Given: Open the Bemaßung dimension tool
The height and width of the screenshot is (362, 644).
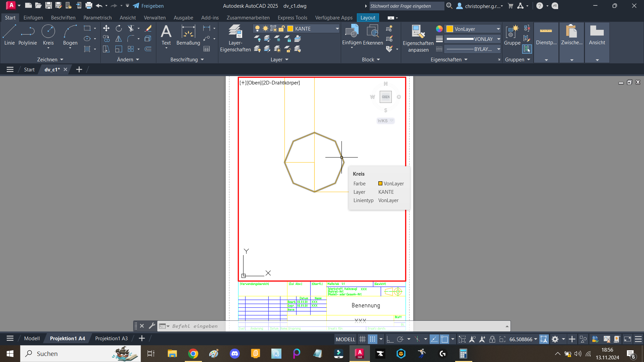Looking at the screenshot, I should 188,35.
